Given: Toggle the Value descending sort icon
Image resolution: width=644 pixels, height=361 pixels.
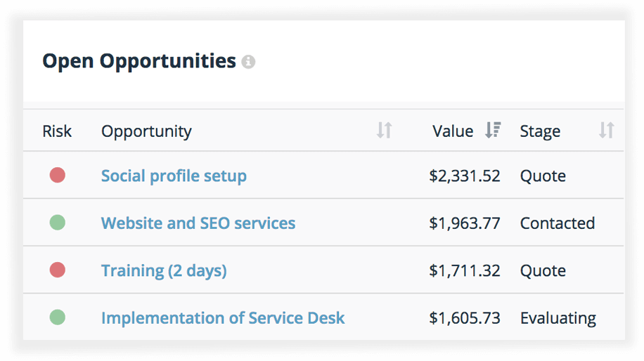Looking at the screenshot, I should point(492,130).
